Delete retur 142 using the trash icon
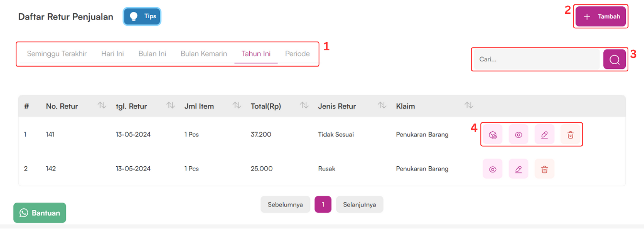Image resolution: width=644 pixels, height=229 pixels. [544, 169]
